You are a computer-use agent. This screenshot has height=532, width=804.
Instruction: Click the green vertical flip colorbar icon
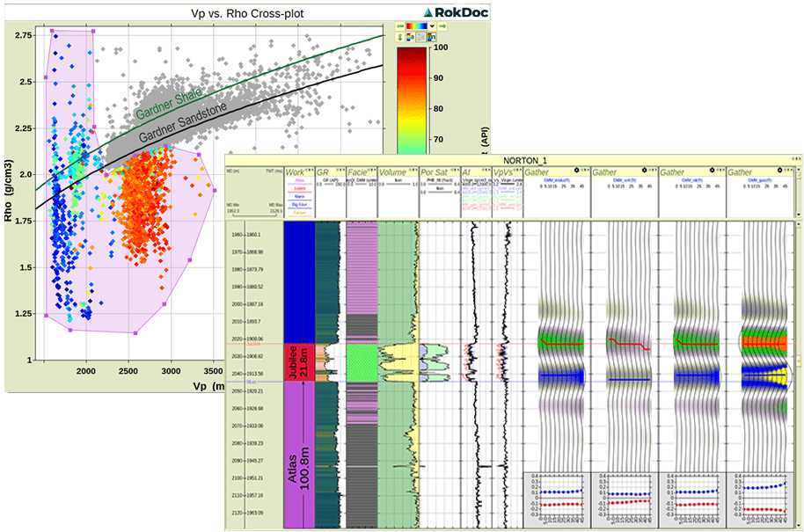pyautogui.click(x=400, y=37)
